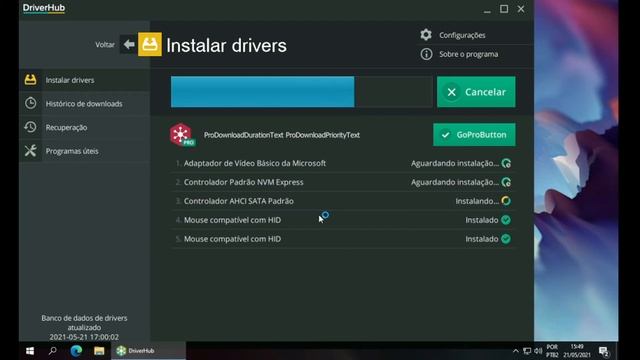Open Sobre o programa link

click(469, 54)
